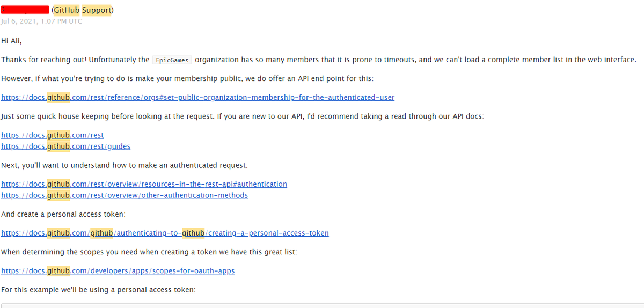Open the docs.github.com/rest/guides link

coord(65,146)
